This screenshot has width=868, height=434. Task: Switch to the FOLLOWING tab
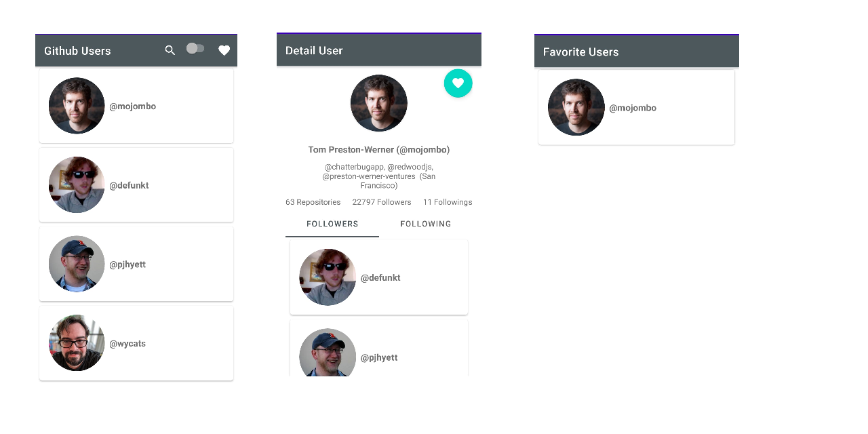click(425, 224)
